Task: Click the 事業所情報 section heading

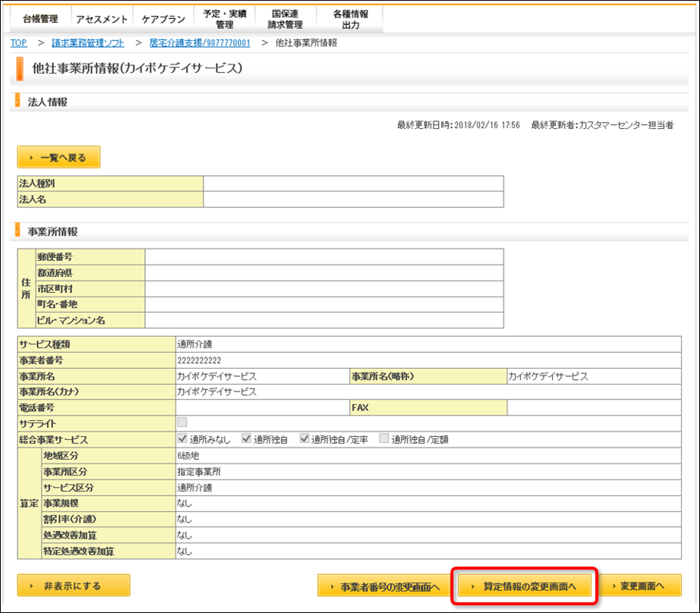Action: tap(52, 231)
